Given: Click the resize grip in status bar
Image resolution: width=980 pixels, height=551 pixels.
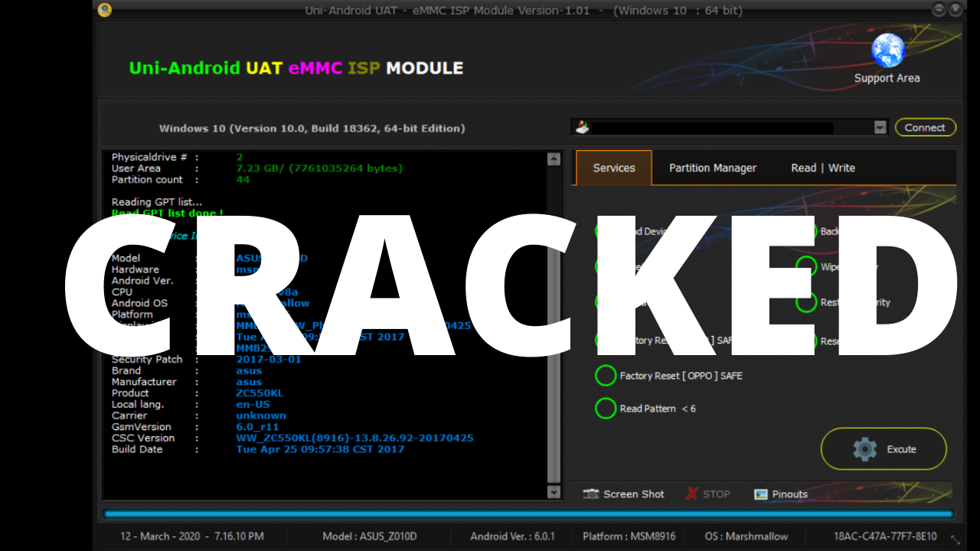Looking at the screenshot, I should [955, 539].
